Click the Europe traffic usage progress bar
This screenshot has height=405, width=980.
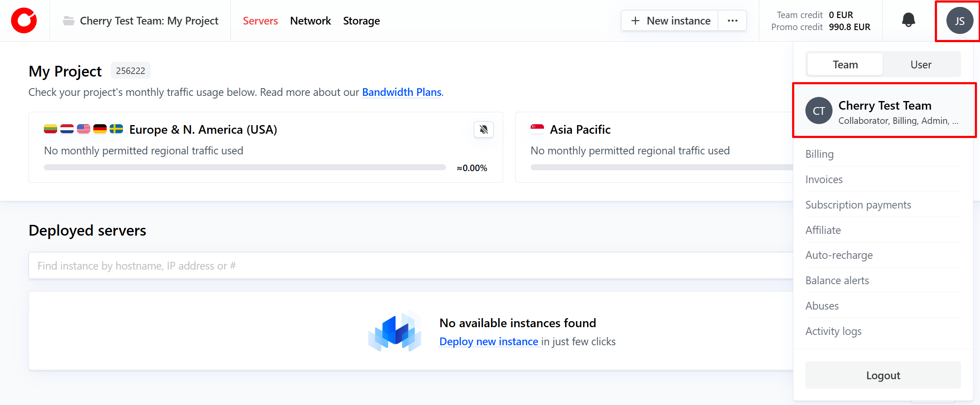[245, 167]
